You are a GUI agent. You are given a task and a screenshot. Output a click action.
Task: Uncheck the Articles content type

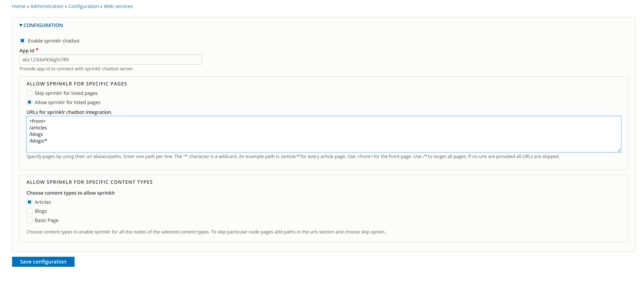point(29,202)
